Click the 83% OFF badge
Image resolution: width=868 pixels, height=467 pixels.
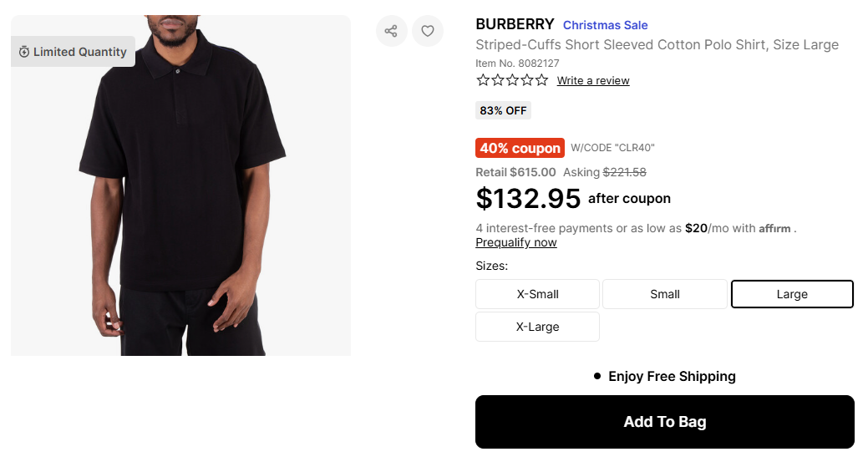(x=503, y=110)
